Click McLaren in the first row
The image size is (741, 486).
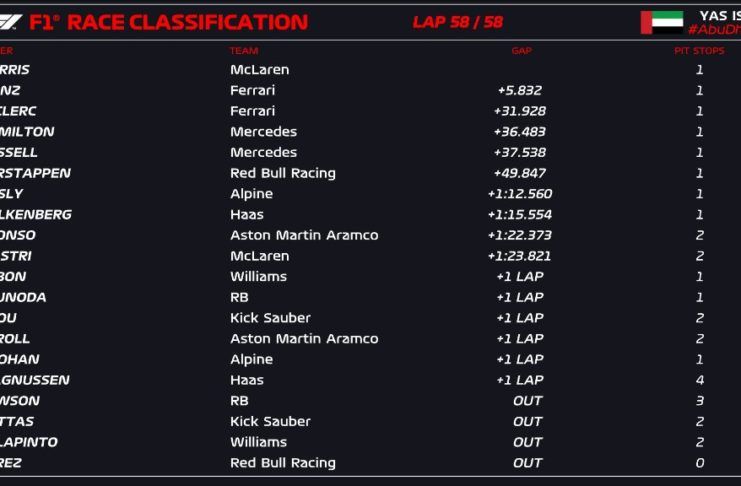pyautogui.click(x=259, y=70)
